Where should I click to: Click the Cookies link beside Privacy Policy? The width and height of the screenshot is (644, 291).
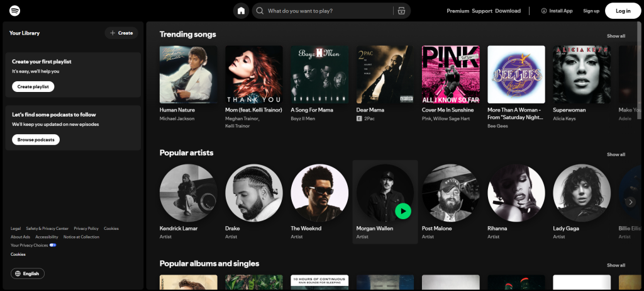(111, 229)
